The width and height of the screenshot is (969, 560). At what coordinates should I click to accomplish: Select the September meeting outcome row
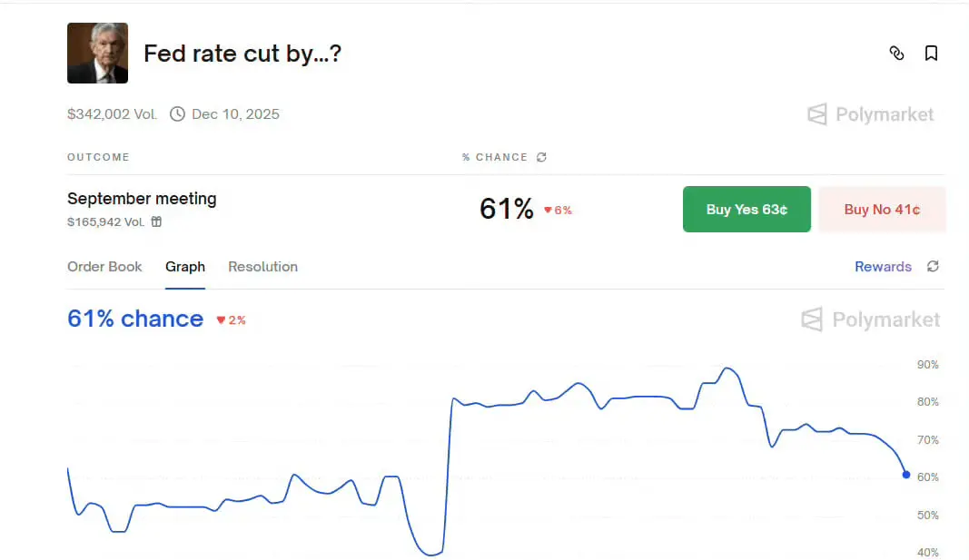point(506,210)
